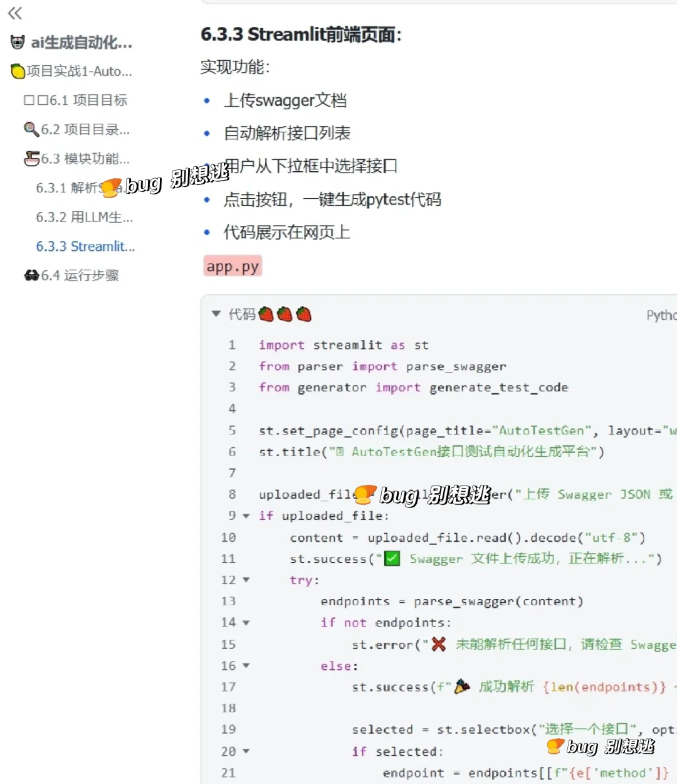The height and width of the screenshot is (784, 677).
Task: Click the lemon icon next to 项目实战1-Auto
Action: pos(18,71)
